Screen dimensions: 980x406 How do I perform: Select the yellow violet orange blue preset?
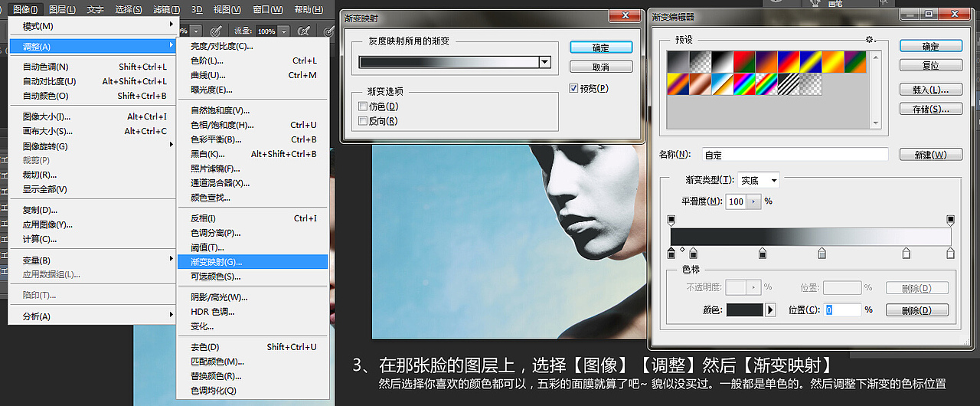(678, 84)
